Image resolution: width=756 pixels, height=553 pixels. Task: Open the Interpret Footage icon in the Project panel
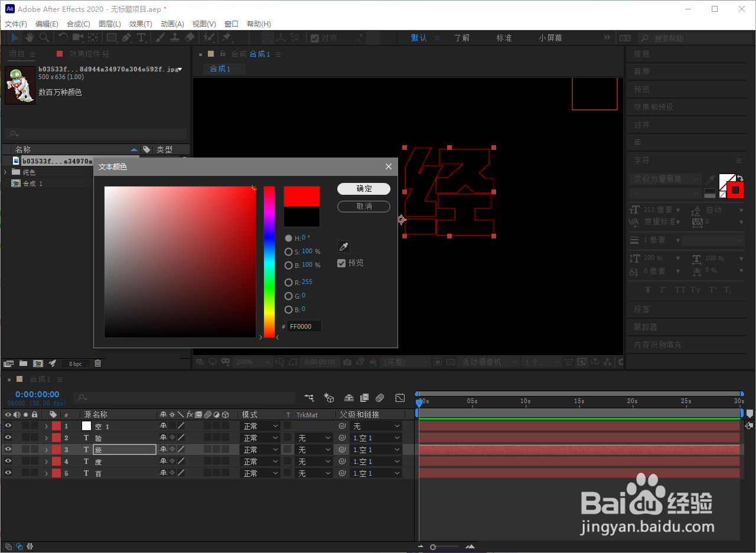pos(8,363)
